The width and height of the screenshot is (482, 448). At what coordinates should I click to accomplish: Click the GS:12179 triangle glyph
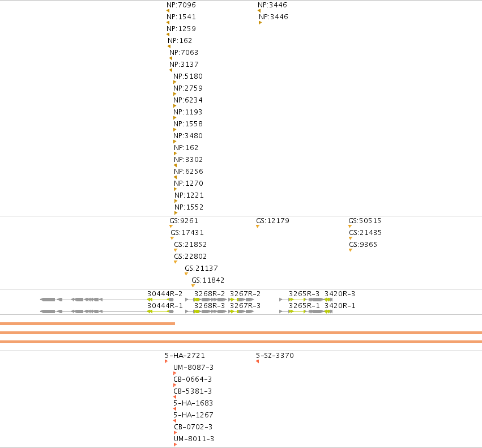click(x=258, y=227)
